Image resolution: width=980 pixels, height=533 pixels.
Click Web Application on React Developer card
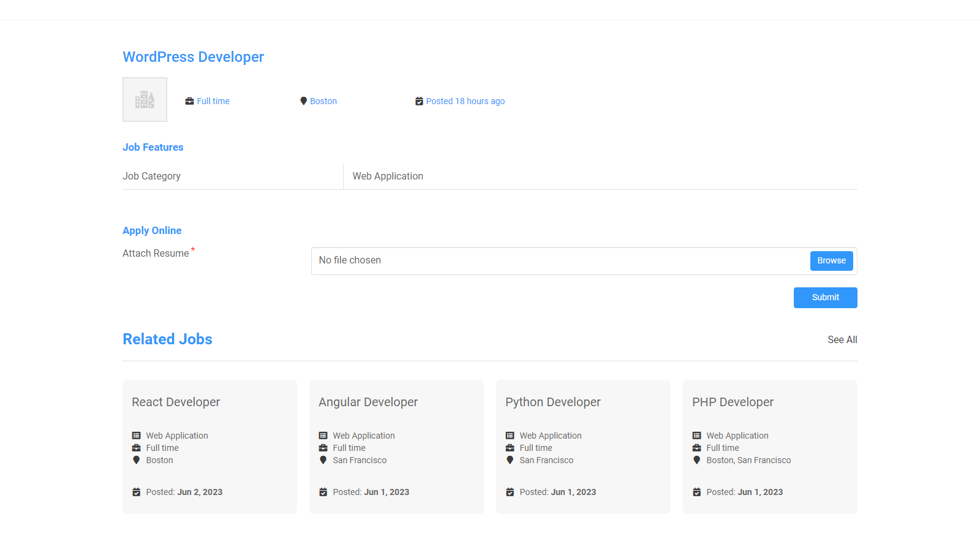177,436
